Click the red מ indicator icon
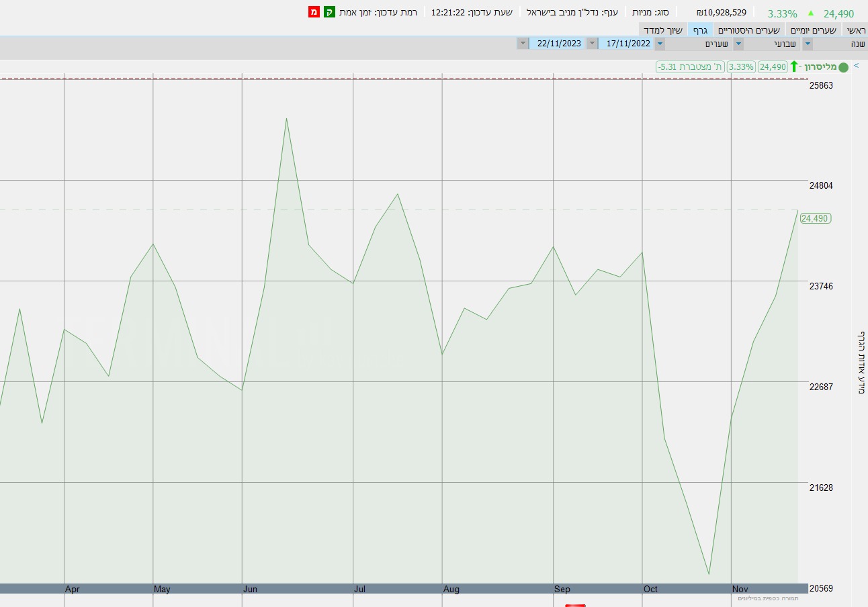 314,12
